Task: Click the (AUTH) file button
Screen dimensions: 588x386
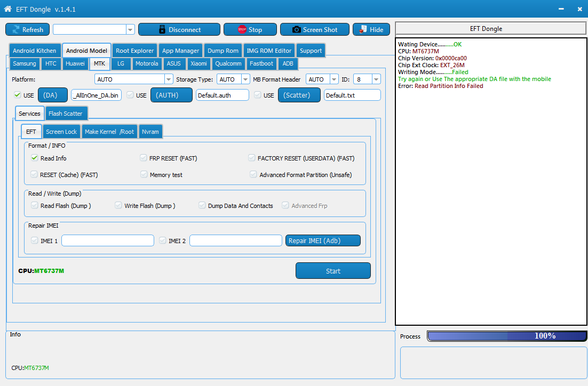Action: click(171, 95)
